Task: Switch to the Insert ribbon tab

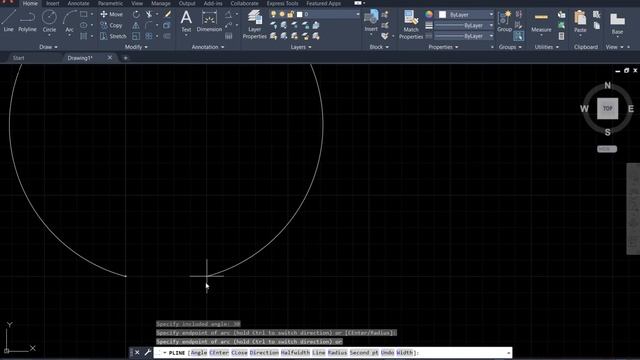Action: pyautogui.click(x=52, y=3)
